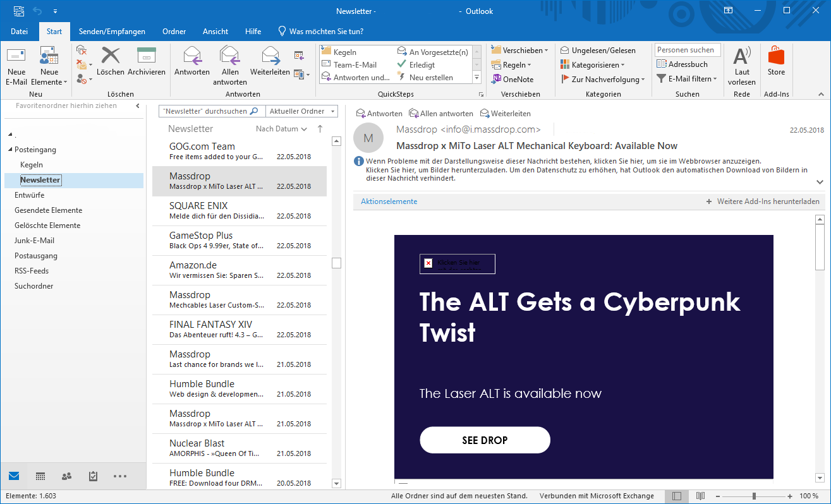Open the Junk-E-Mail block dropdown icon in the Löschen group

pyautogui.click(x=84, y=79)
